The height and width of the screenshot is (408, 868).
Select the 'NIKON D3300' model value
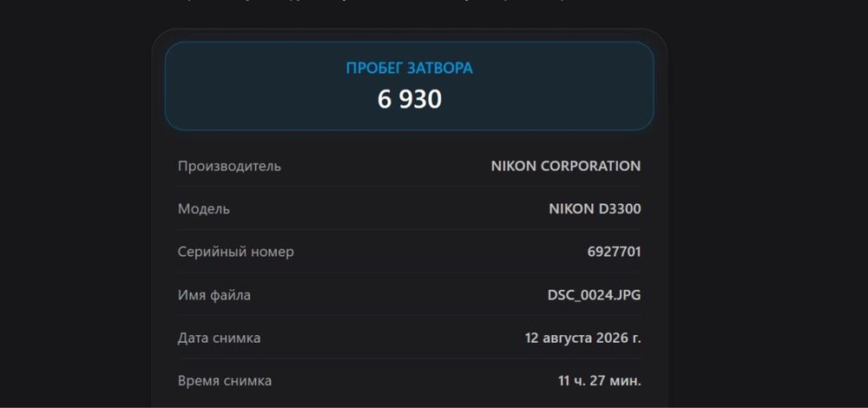coord(595,209)
